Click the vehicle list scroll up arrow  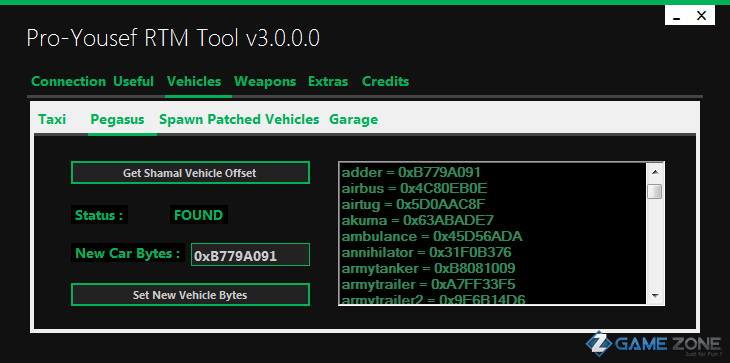click(x=655, y=172)
